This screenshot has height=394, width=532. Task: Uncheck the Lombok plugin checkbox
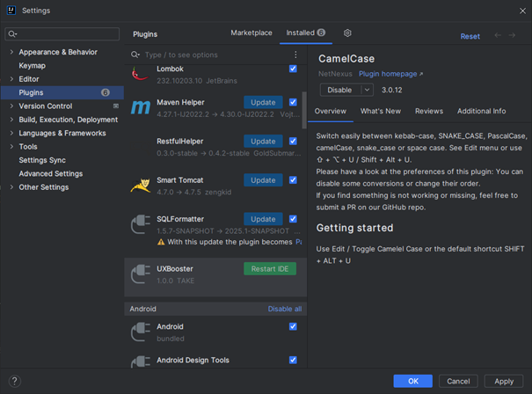coord(293,69)
